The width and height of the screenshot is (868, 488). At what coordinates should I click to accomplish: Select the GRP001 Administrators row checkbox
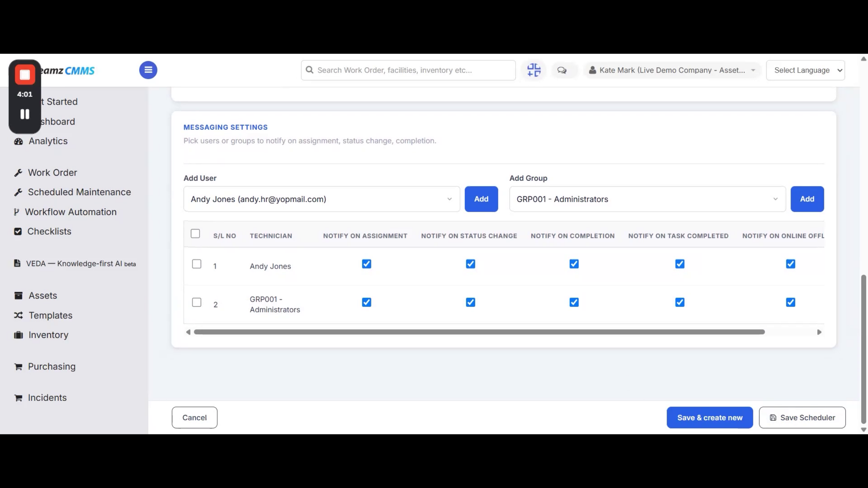(197, 302)
